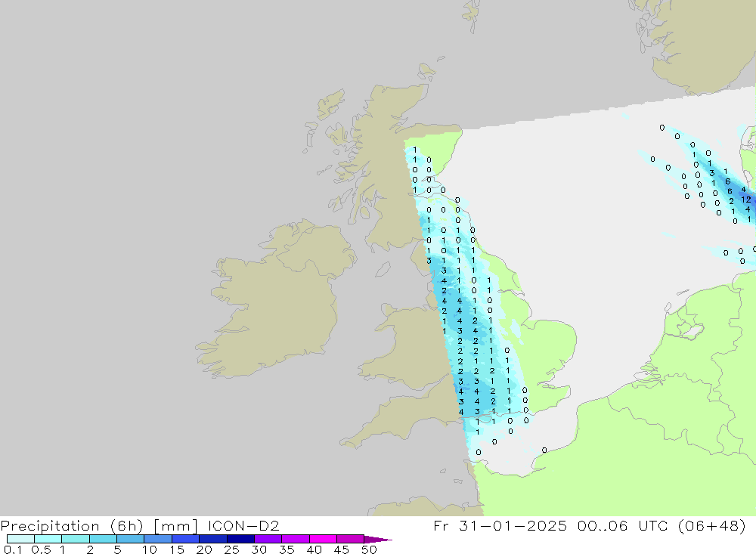
Task: Select the 45–50 mm dark magenta legend box
Action: pos(351,539)
